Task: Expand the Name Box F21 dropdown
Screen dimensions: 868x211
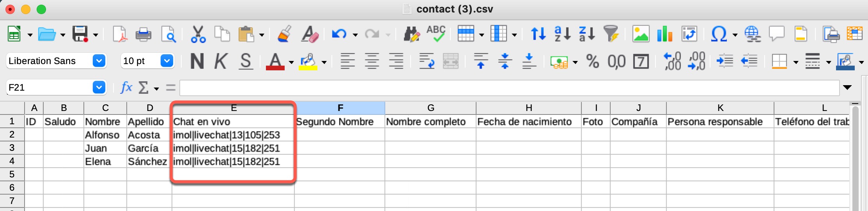Action: click(99, 88)
